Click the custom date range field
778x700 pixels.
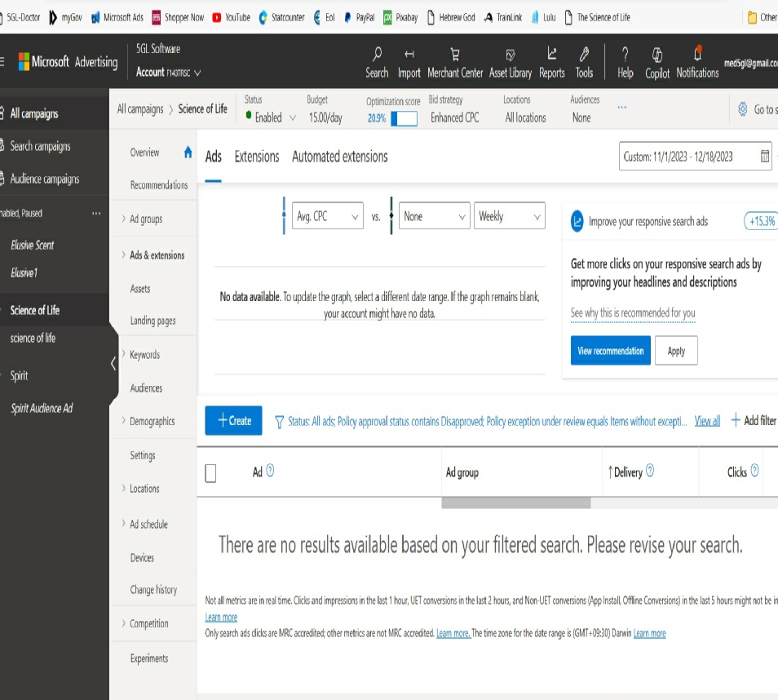pos(695,157)
